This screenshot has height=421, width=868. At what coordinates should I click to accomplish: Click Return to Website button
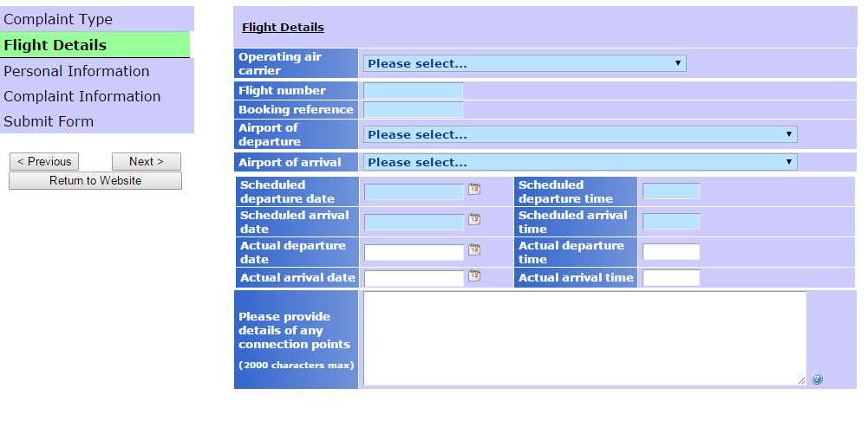click(x=95, y=180)
